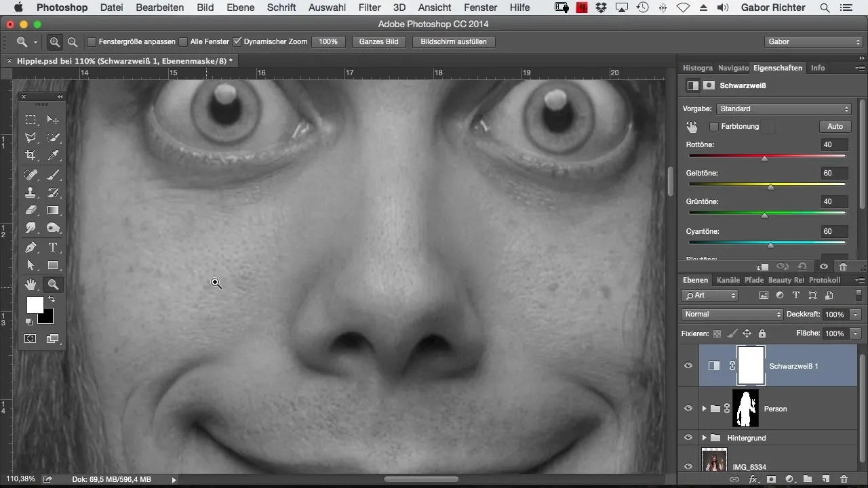This screenshot has height=488, width=868.
Task: Enable Quick Mask mode
Action: (31, 338)
